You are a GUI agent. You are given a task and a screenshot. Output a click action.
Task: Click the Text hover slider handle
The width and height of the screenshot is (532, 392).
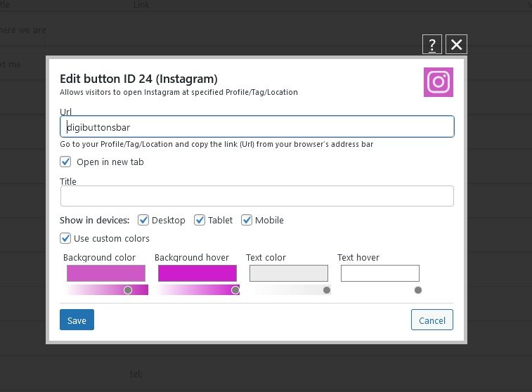click(418, 290)
